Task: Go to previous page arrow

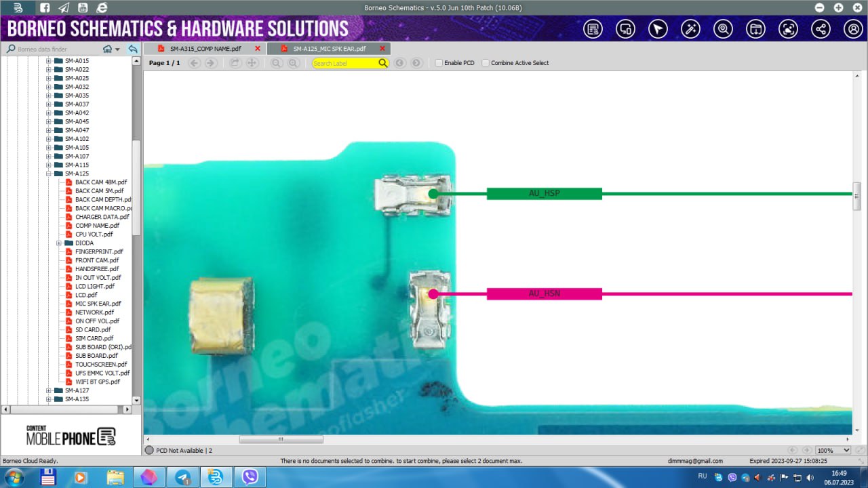Action: tap(195, 63)
